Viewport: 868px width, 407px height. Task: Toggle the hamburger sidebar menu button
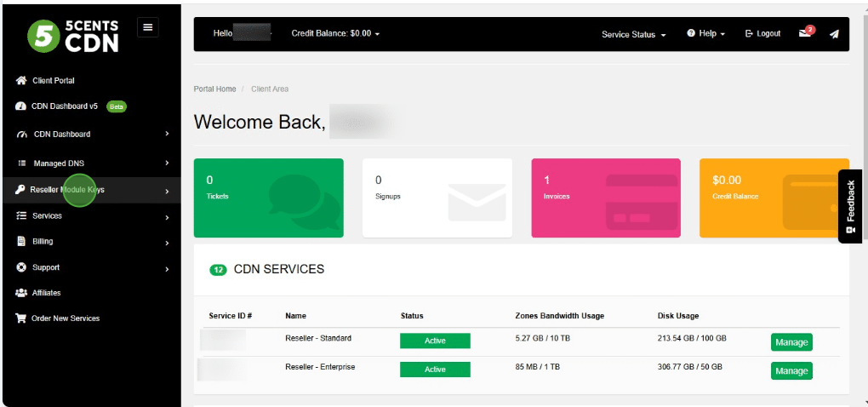pos(148,27)
